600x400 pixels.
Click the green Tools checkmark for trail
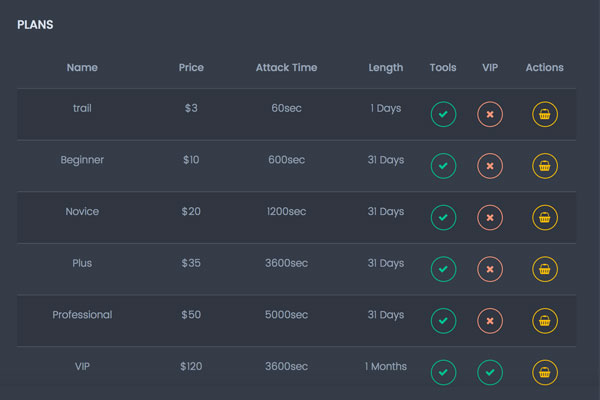pyautogui.click(x=443, y=114)
